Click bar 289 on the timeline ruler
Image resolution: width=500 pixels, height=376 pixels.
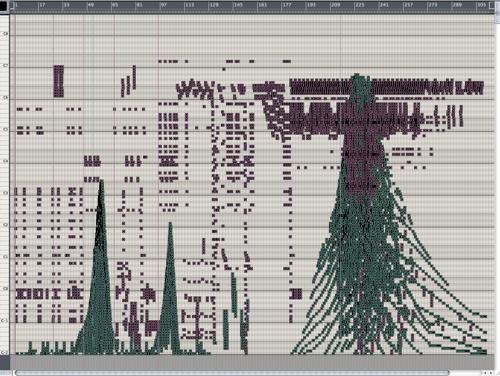[x=457, y=5]
